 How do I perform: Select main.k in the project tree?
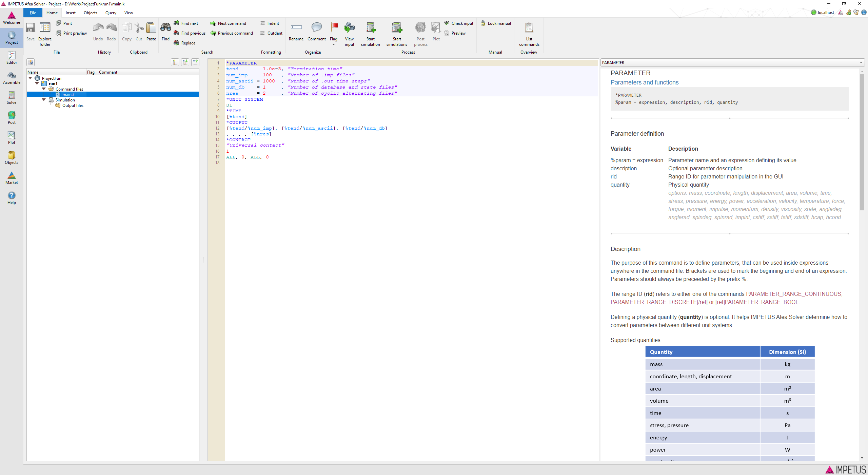pos(68,95)
